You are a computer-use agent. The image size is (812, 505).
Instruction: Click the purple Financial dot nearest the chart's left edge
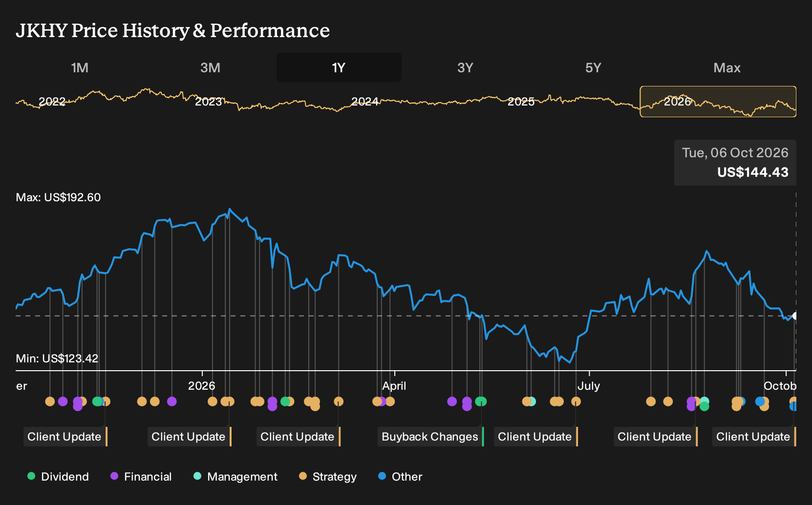(x=63, y=401)
